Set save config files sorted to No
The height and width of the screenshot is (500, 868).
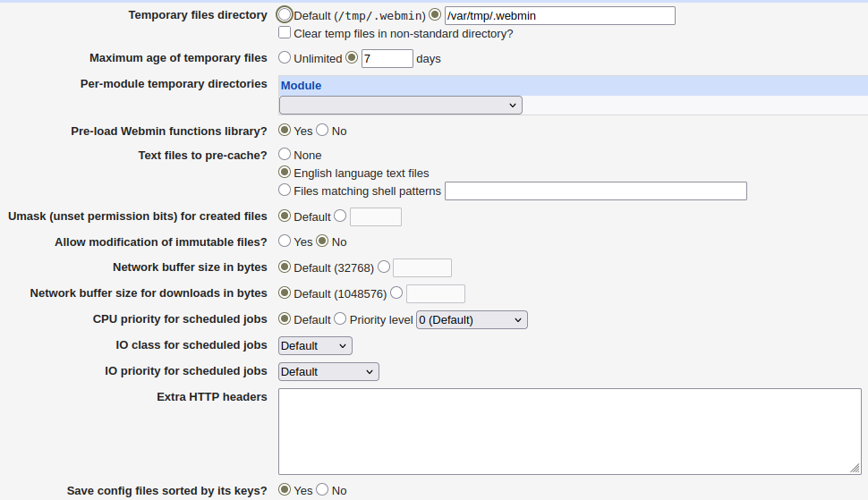322,489
